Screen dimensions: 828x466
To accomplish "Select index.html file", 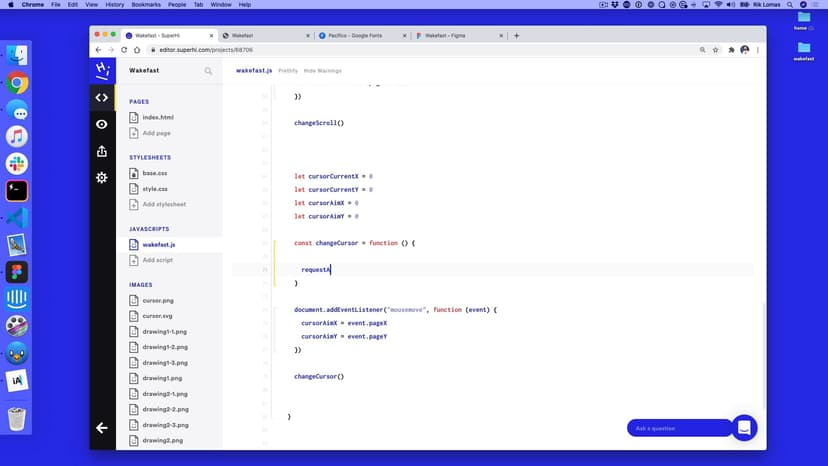I will click(x=157, y=117).
